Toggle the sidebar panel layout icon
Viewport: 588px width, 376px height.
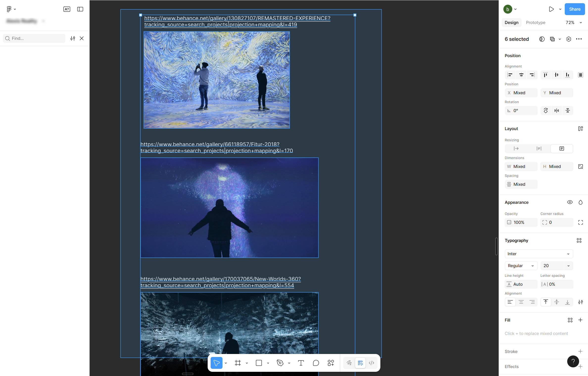[x=80, y=9]
